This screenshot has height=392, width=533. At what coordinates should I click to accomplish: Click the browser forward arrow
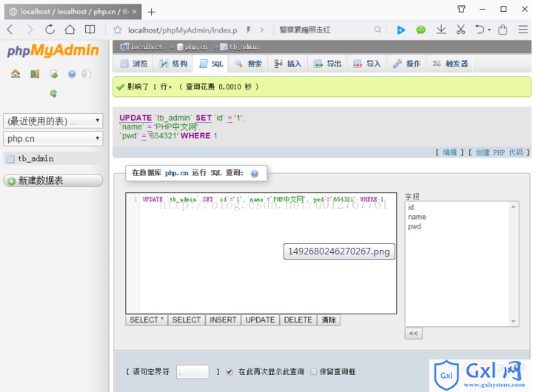(x=30, y=30)
